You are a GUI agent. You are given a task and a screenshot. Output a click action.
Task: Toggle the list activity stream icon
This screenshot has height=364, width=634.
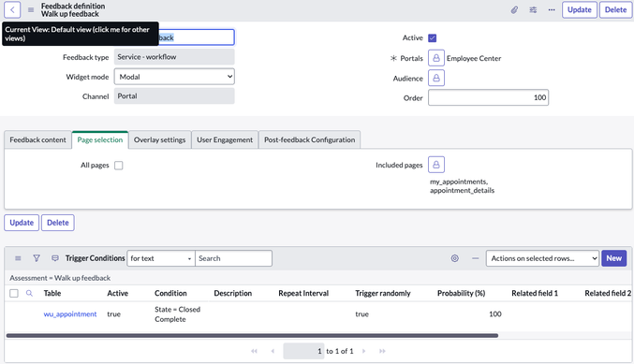click(55, 258)
